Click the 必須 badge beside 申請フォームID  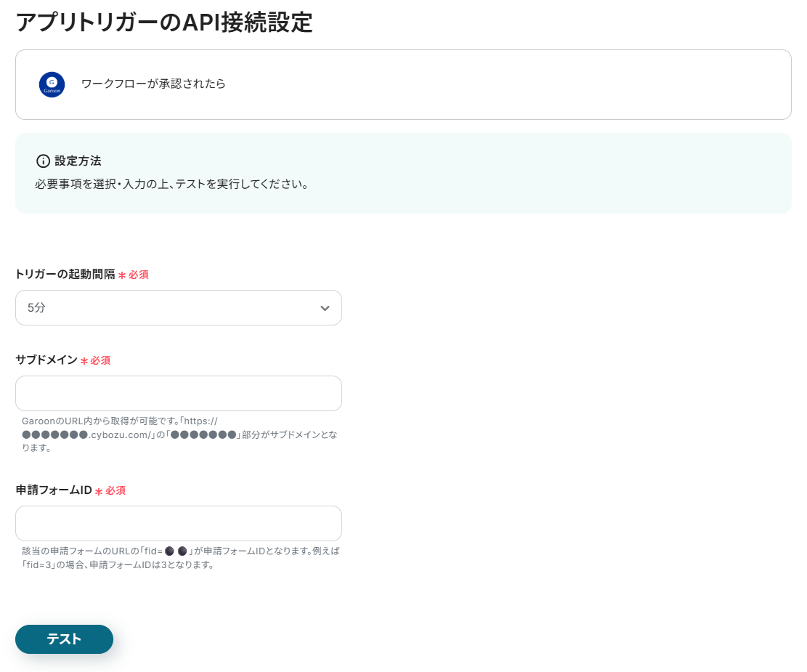[115, 490]
